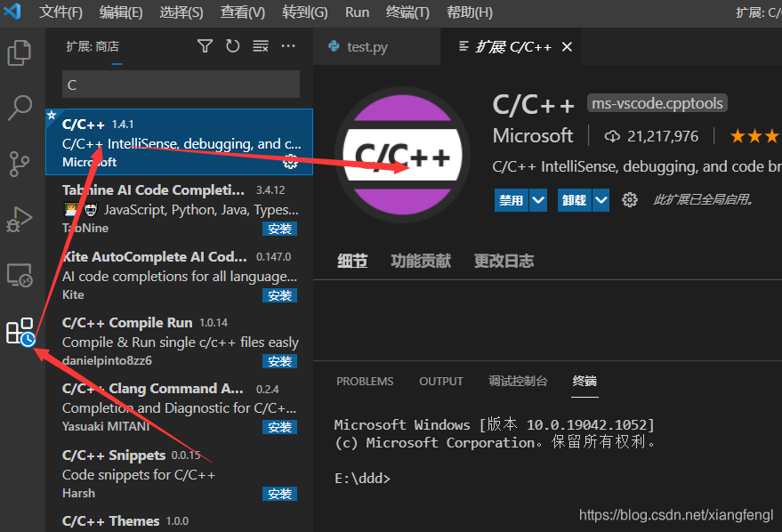This screenshot has width=782, height=532.
Task: Click the large C/C++ extension logo
Action: [402, 155]
